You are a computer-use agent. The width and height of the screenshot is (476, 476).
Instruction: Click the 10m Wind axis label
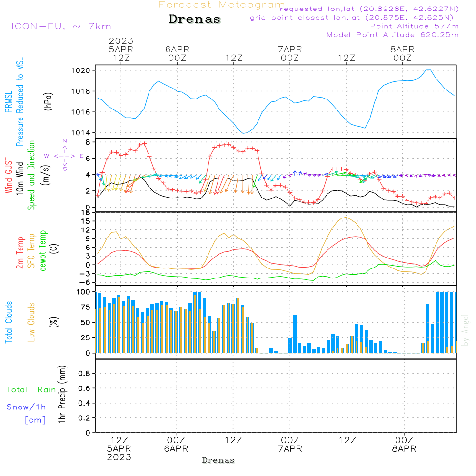coord(20,178)
